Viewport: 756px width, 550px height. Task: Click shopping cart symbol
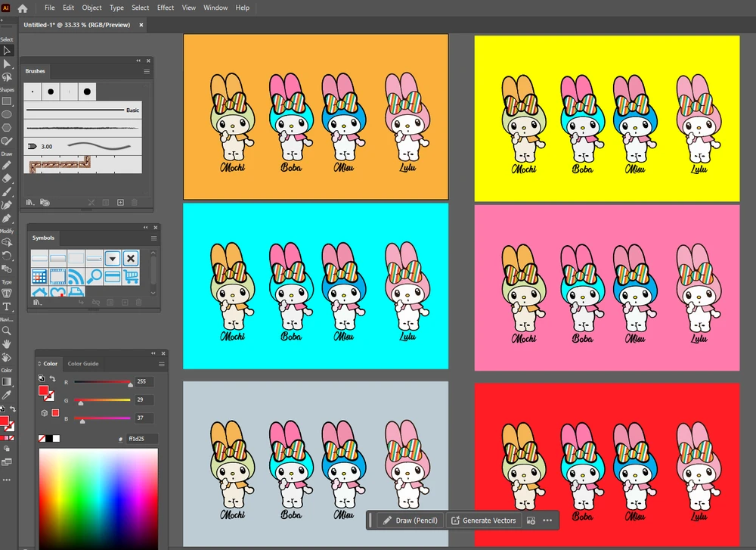pyautogui.click(x=131, y=276)
